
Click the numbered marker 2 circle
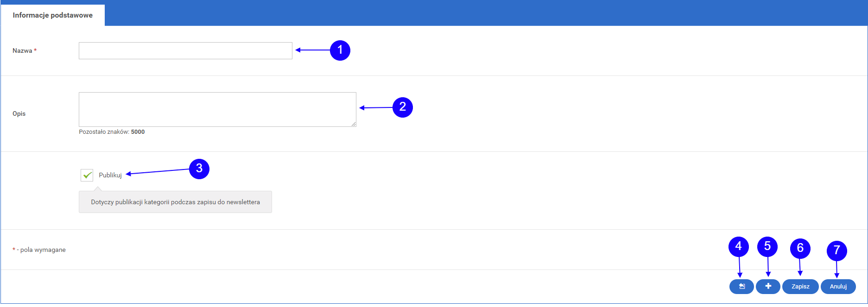pyautogui.click(x=403, y=107)
